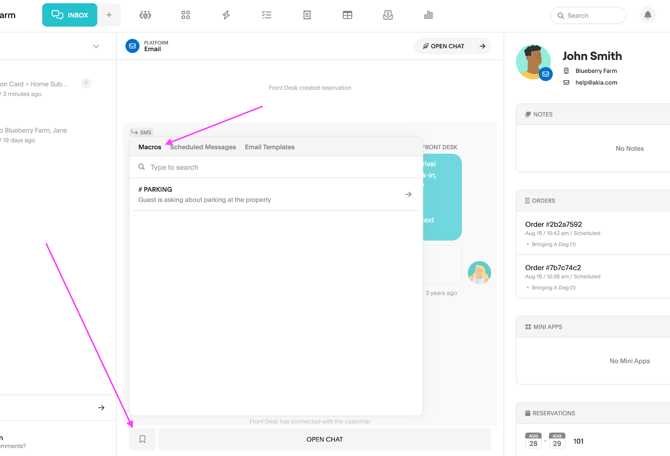Screen dimensions: 670x456
Task: Click the plus icon beside Inbox
Action: (109, 15)
